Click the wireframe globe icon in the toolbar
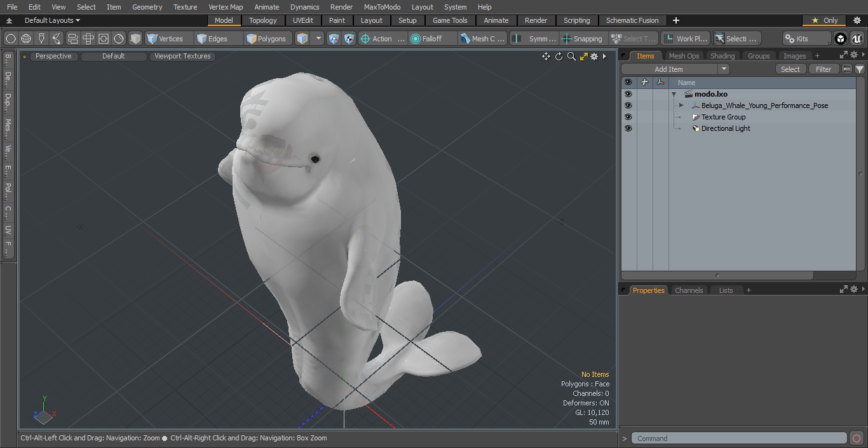The image size is (868, 448). click(26, 39)
